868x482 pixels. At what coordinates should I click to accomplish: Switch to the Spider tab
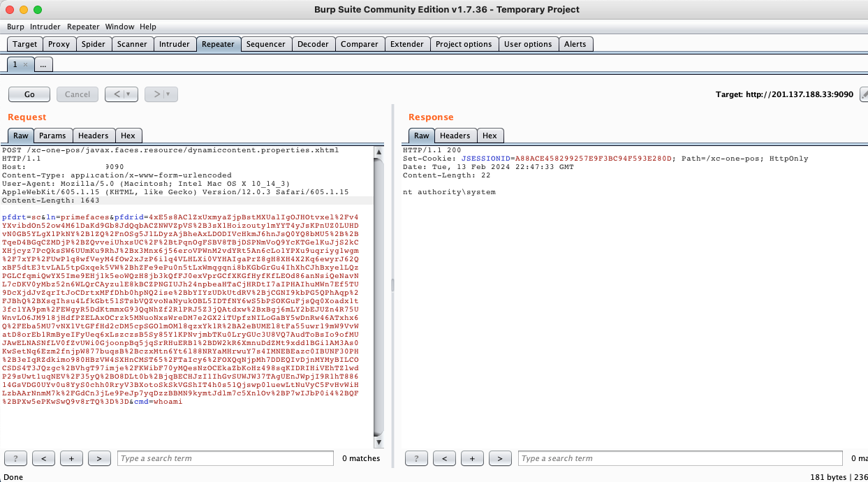pos(94,44)
